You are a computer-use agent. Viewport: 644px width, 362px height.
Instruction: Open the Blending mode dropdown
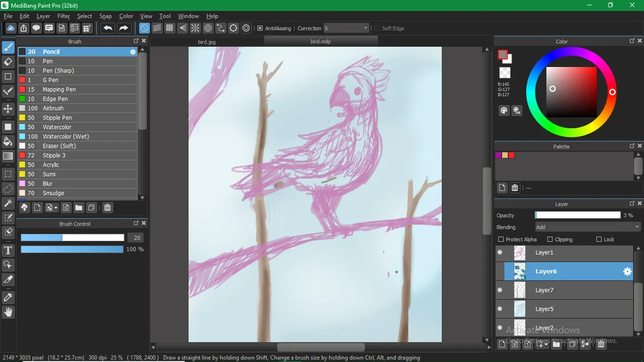point(588,227)
